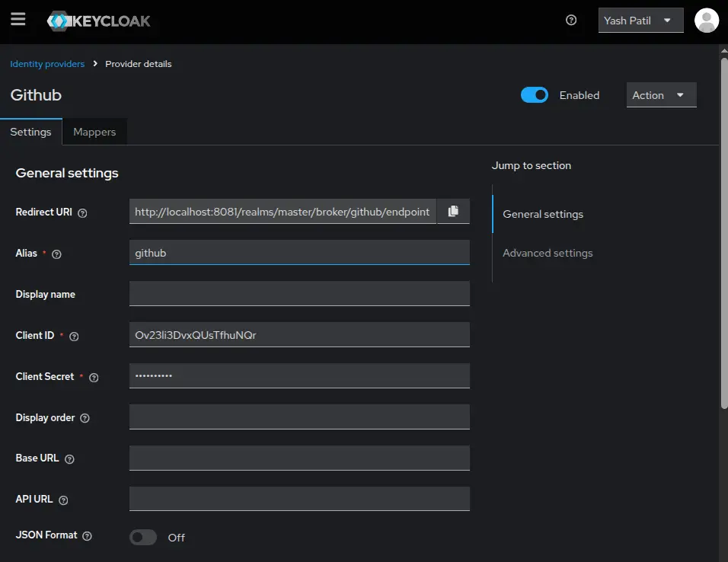Select the Settings tab

click(30, 131)
